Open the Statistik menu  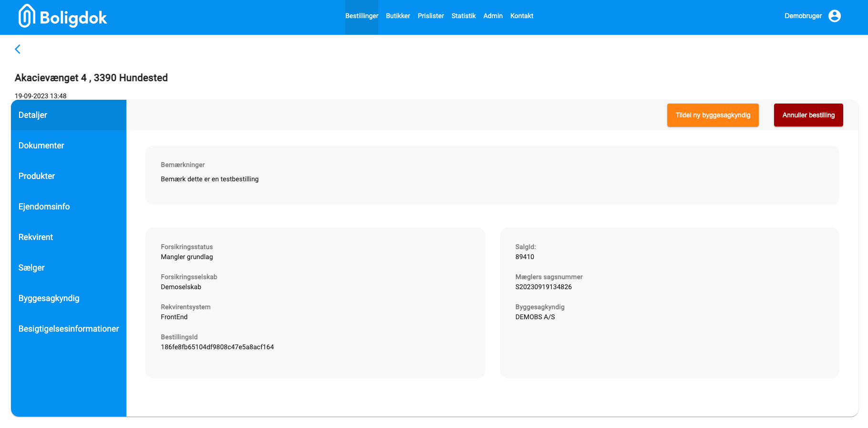464,16
